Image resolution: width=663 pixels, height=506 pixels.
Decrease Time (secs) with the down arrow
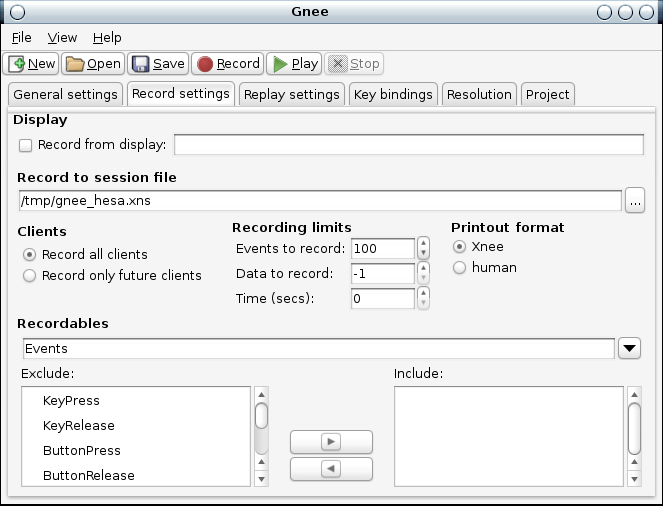(x=423, y=303)
